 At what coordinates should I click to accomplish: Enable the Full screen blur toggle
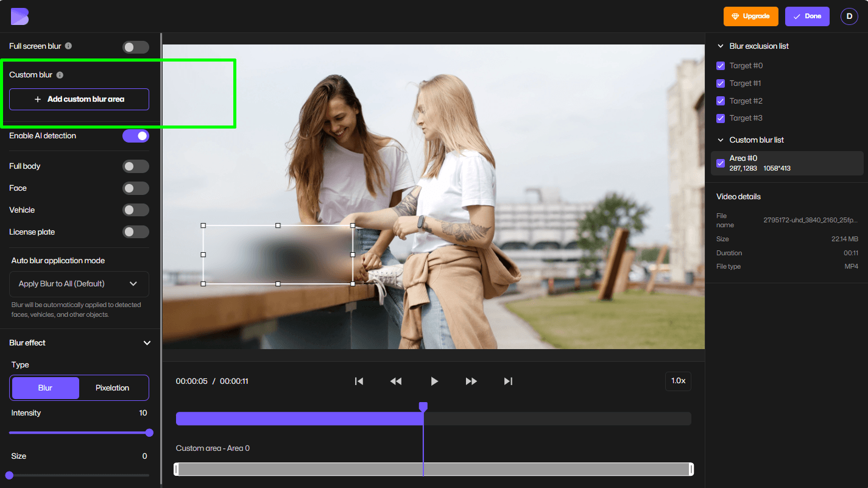[x=135, y=47]
